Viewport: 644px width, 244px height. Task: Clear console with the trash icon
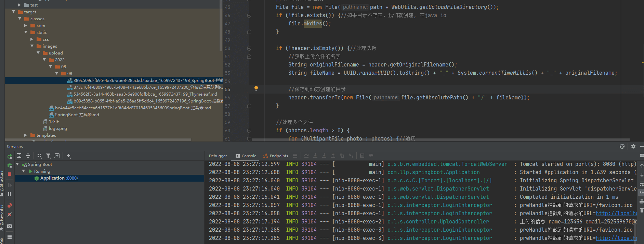642,210
